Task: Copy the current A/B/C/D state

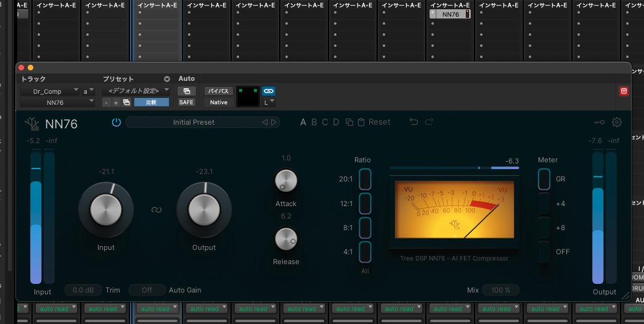Action: click(349, 122)
